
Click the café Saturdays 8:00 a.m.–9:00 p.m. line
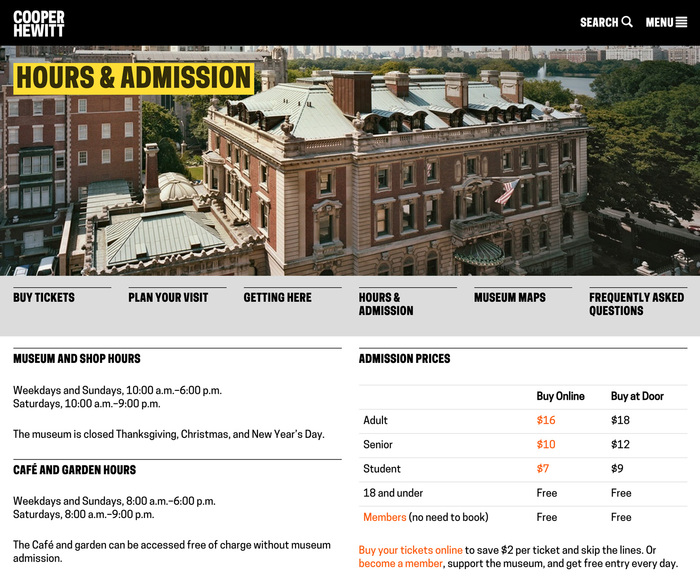click(83, 514)
